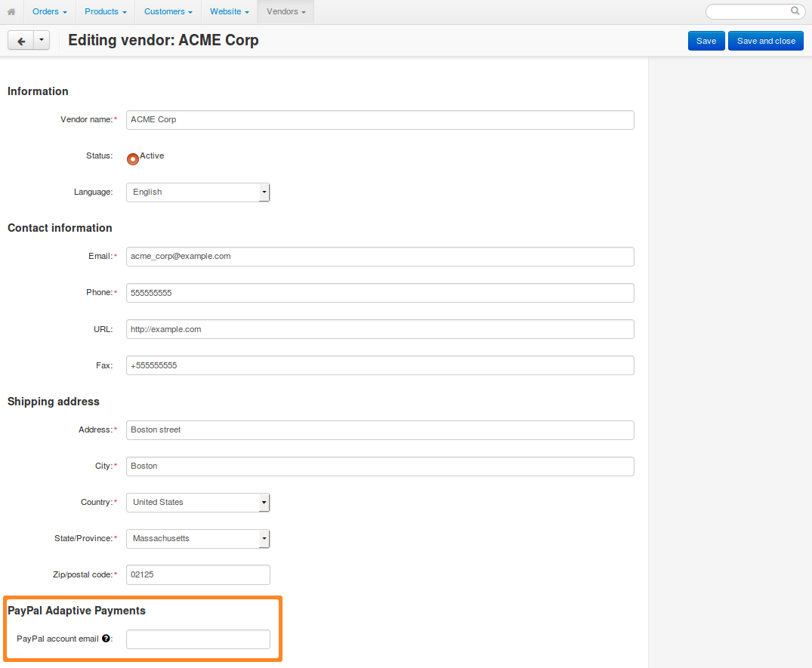The image size is (812, 668).
Task: Go to the home dashboard icon
Action: pos(11,11)
